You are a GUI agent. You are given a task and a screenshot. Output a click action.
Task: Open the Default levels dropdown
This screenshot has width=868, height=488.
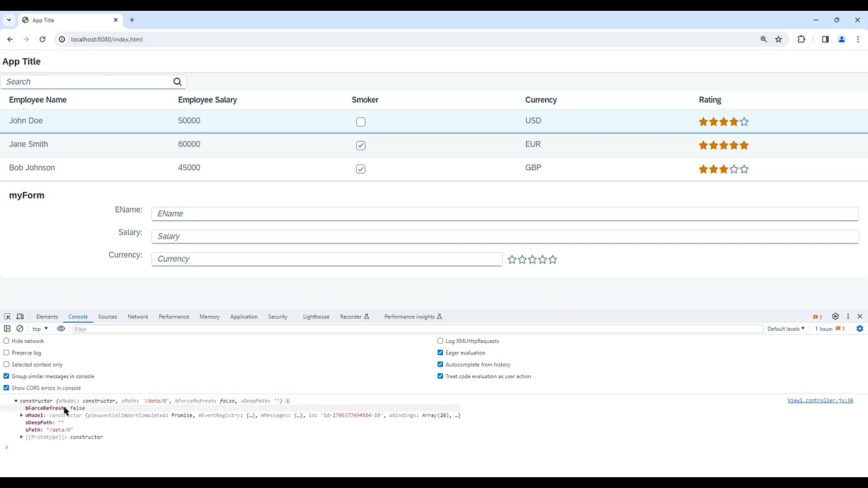tap(786, 329)
